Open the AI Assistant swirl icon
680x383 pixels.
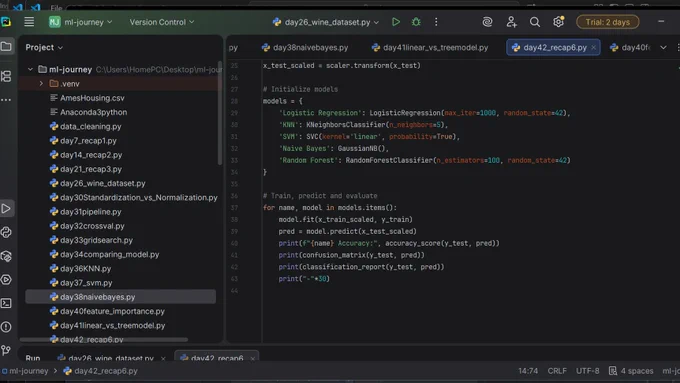coord(487,22)
